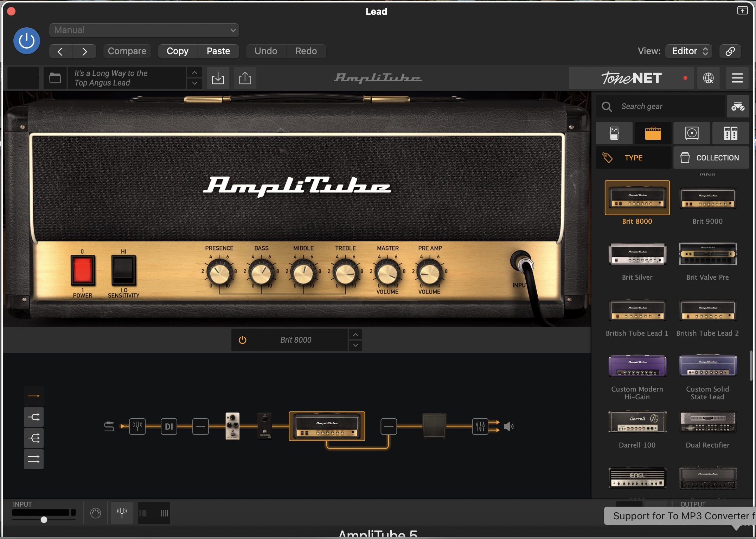Viewport: 756px width, 539px height.
Task: Click the sidechain link icon
Action: [x=730, y=51]
